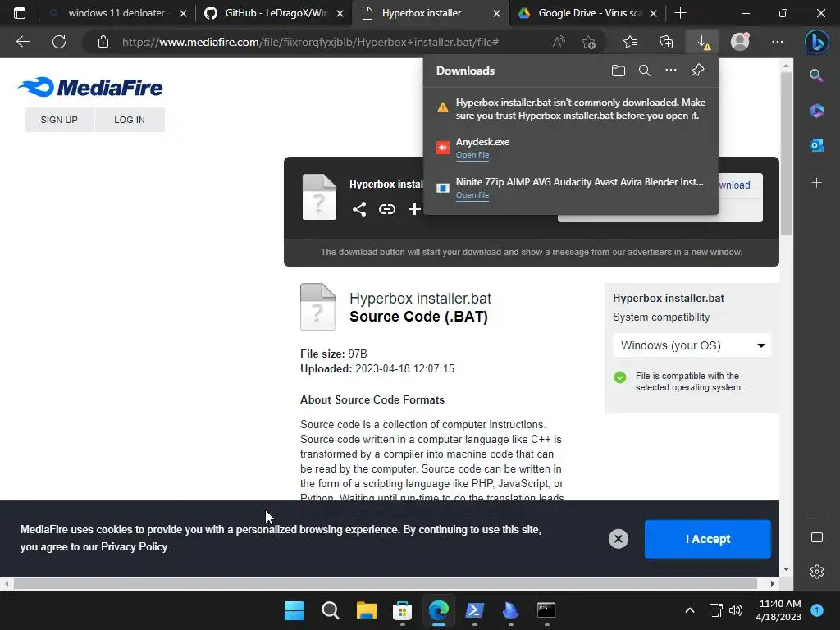
Task: Click the horizontal page scrollbar
Action: pos(386,583)
